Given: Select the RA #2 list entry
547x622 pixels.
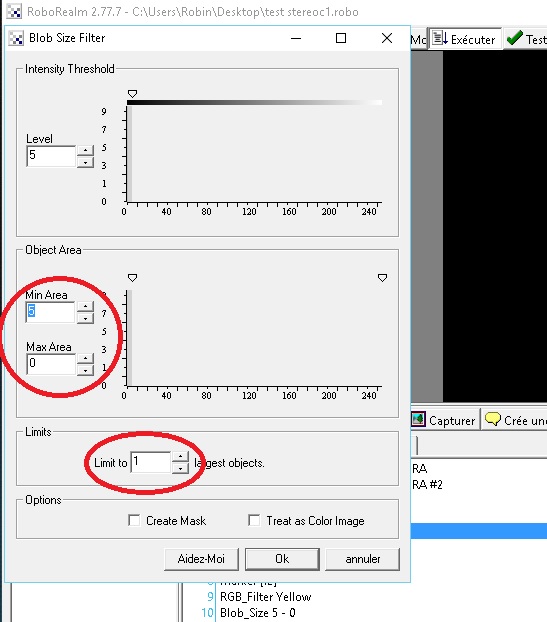Looking at the screenshot, I should coord(427,484).
